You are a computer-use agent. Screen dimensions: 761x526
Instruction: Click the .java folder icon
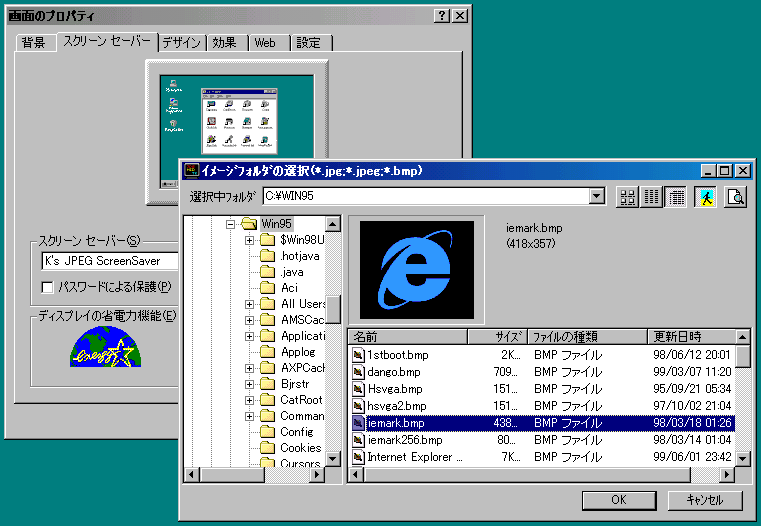[267, 272]
